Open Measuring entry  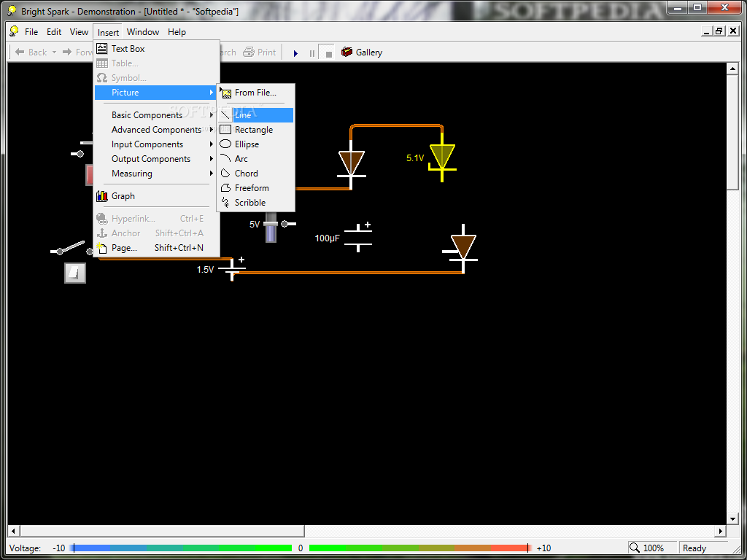[156, 174]
